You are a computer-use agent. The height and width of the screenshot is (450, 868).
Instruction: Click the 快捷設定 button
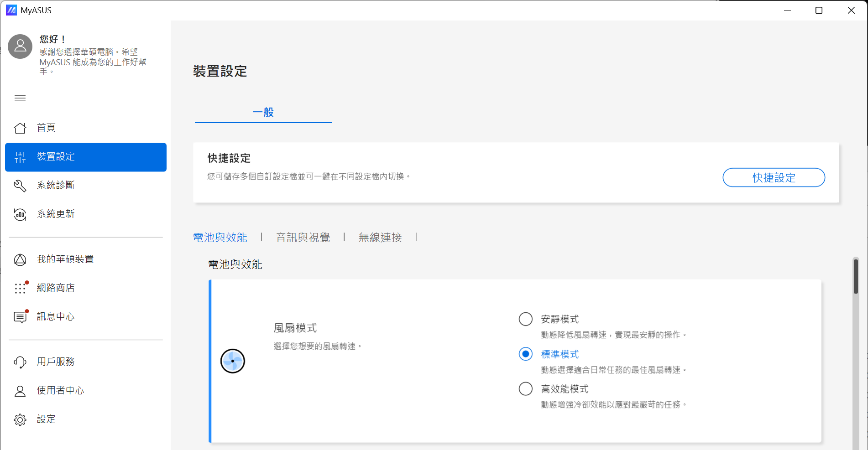click(774, 178)
